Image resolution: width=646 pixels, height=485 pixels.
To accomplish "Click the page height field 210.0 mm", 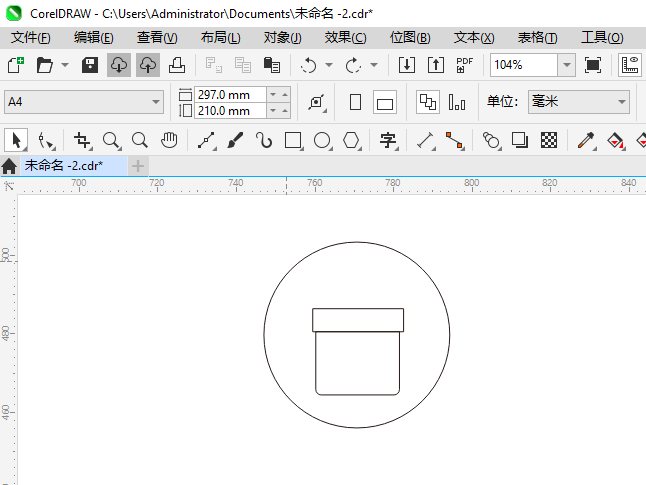I will (230, 111).
